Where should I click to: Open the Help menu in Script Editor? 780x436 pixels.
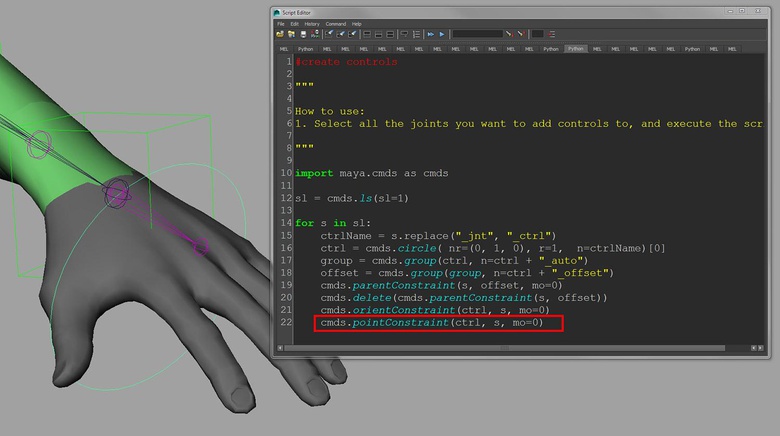pyautogui.click(x=356, y=23)
